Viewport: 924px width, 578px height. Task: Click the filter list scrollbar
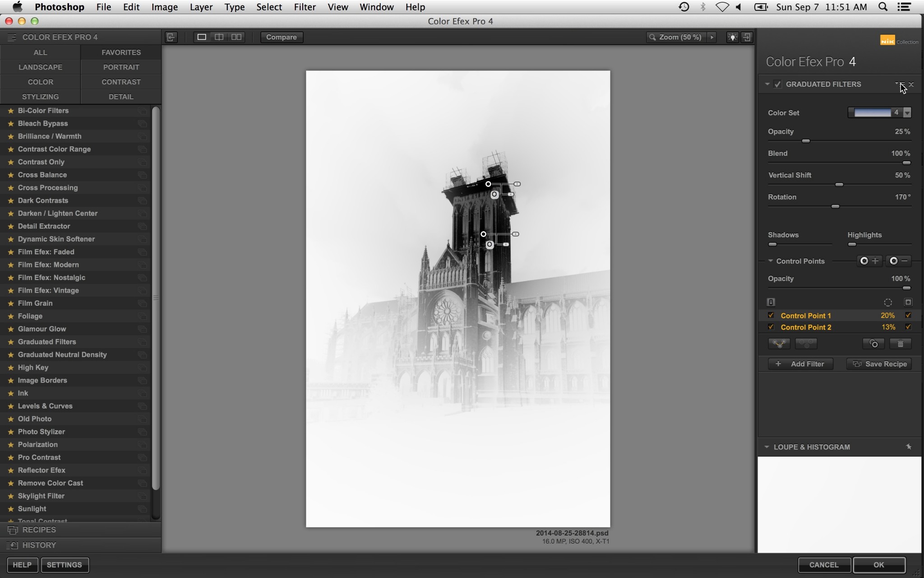point(156,298)
